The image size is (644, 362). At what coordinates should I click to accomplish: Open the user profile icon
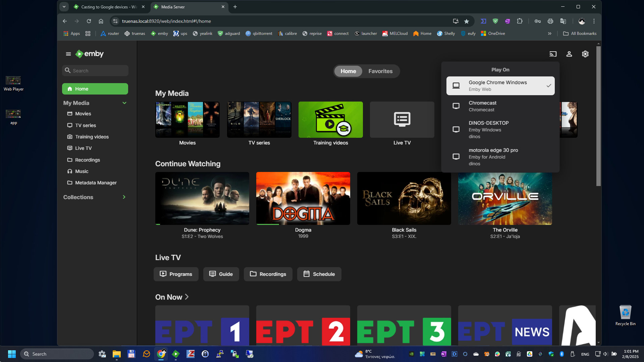569,54
